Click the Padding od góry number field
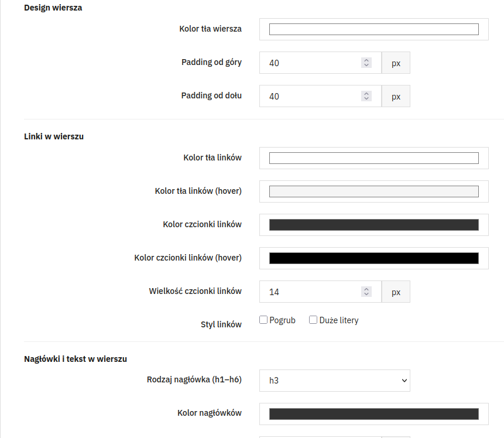Image resolution: width=504 pixels, height=438 pixels. point(320,63)
